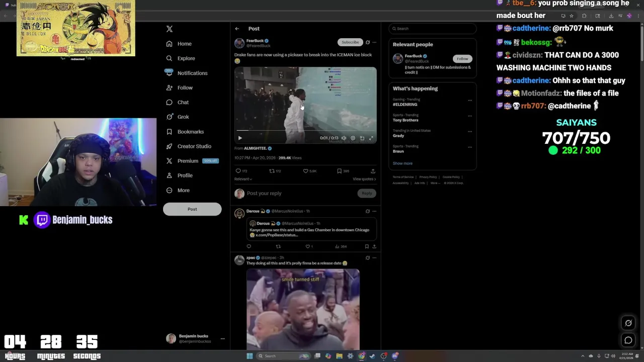Open the floating messages button

(x=628, y=340)
